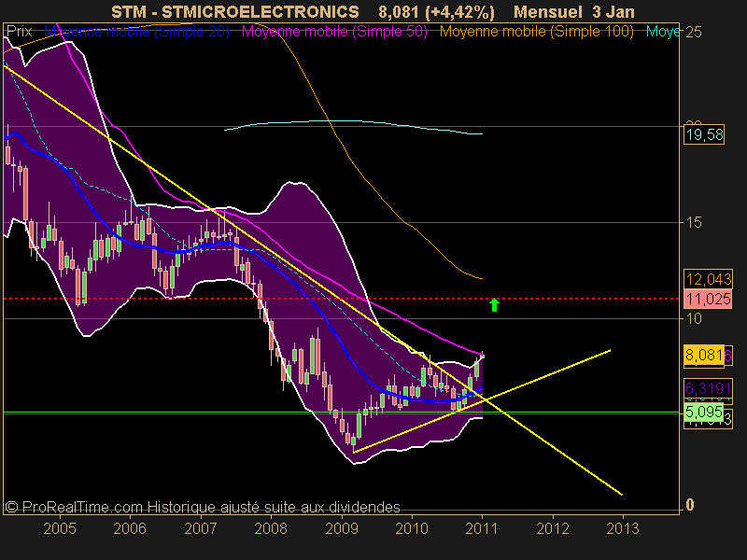The width and height of the screenshot is (747, 560).
Task: Select 'Moyenne mobile (Simple 50)' legend entry
Action: click(334, 32)
